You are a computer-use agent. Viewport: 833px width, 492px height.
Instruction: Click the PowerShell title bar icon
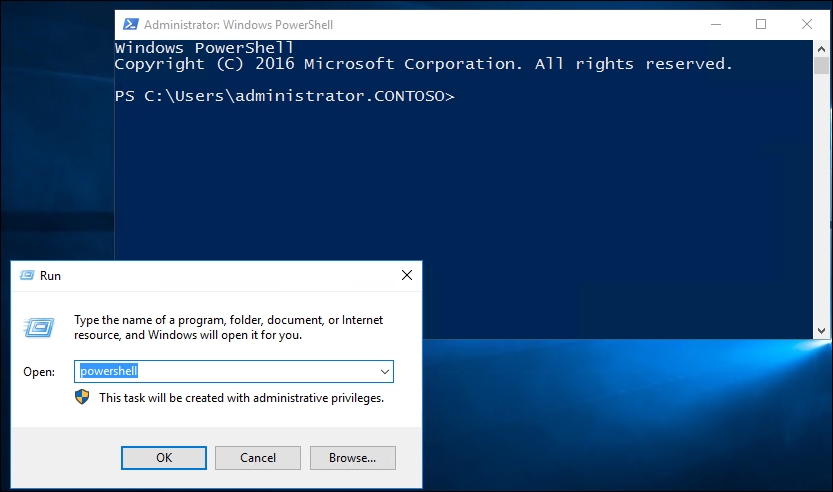pyautogui.click(x=131, y=24)
